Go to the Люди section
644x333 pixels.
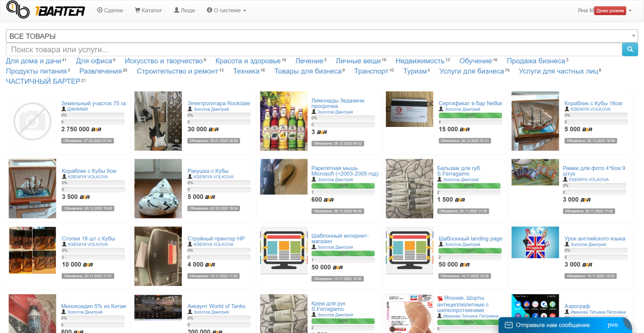point(184,10)
